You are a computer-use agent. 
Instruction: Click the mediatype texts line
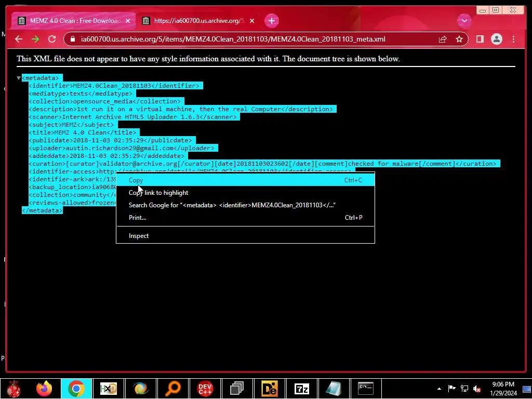[81, 94]
